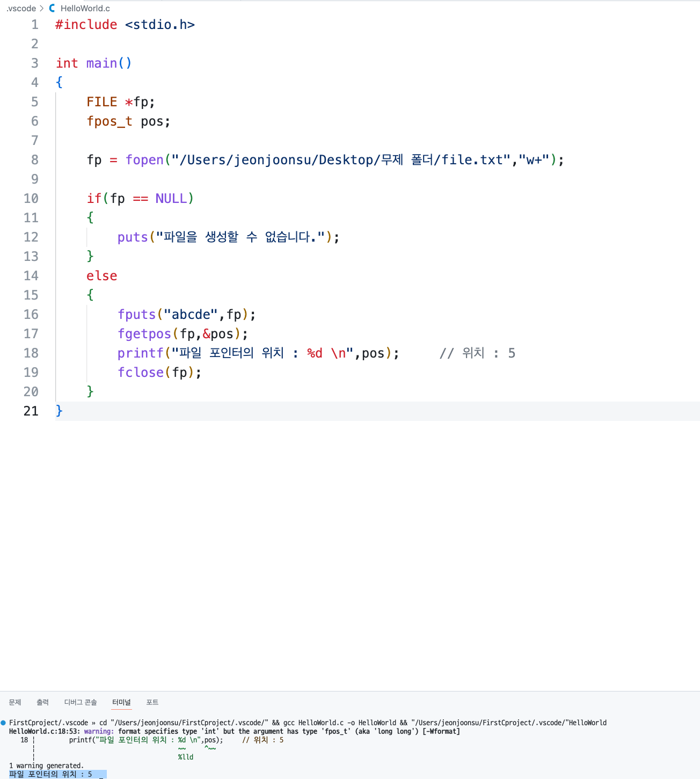The height and width of the screenshot is (779, 700).
Task: Open the .vscode breadcrumb folder
Action: tap(21, 8)
